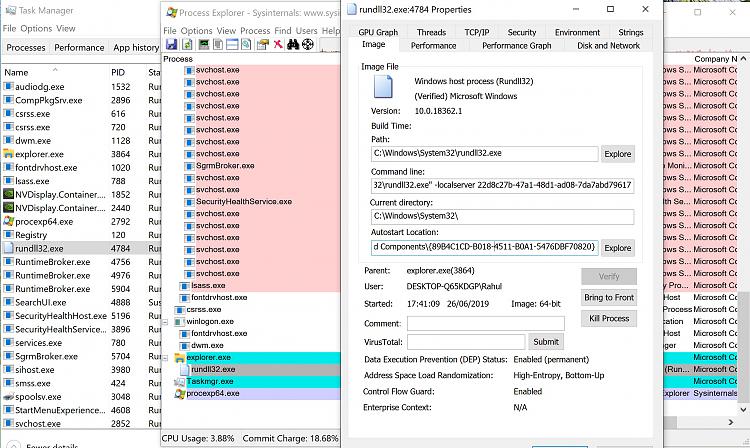Click the Task Manager title bar icon

[10, 10]
